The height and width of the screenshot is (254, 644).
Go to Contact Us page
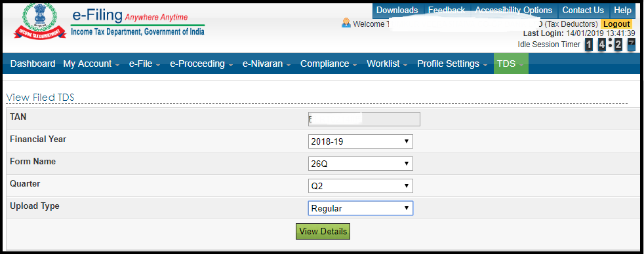click(583, 10)
